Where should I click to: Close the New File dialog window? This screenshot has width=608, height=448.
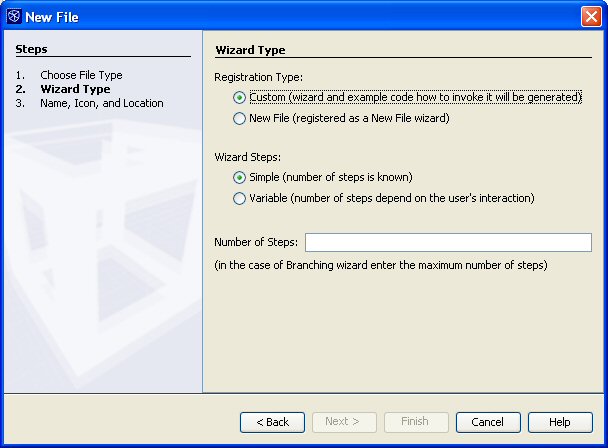[591, 17]
